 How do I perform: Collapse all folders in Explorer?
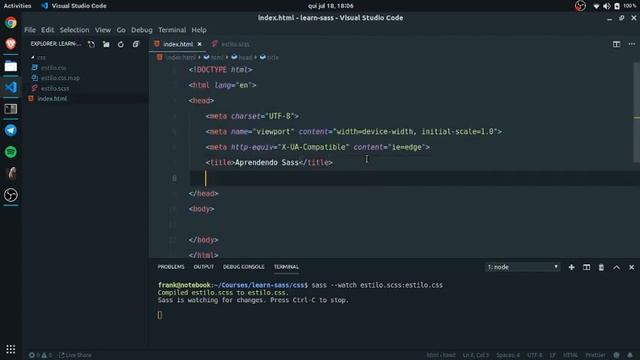coord(136,44)
